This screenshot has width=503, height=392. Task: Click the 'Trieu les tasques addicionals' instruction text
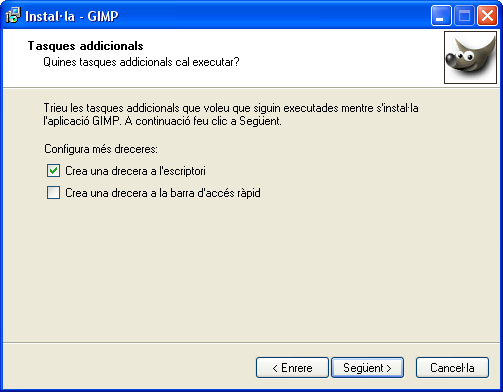[x=231, y=114]
